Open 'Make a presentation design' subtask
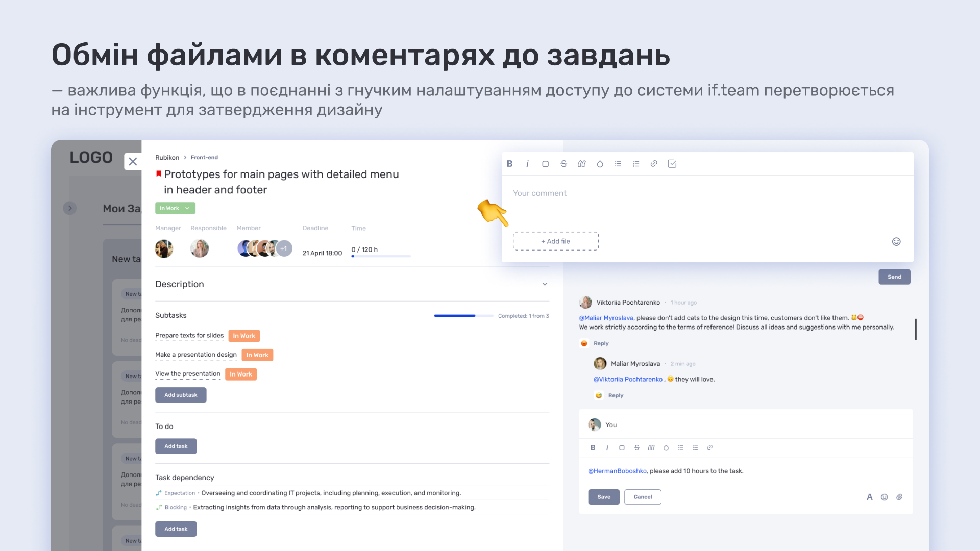This screenshot has height=551, width=980. click(196, 355)
